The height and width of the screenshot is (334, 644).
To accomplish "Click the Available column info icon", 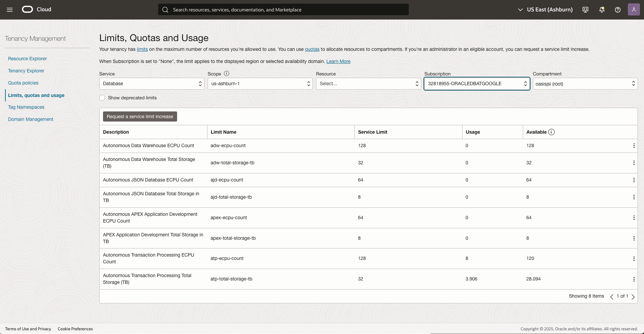I will click(551, 132).
